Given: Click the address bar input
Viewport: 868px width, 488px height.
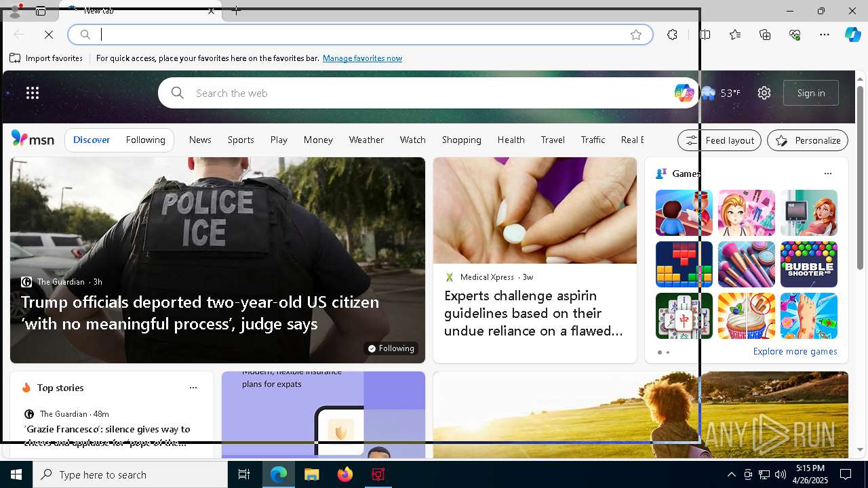Looking at the screenshot, I should point(359,35).
